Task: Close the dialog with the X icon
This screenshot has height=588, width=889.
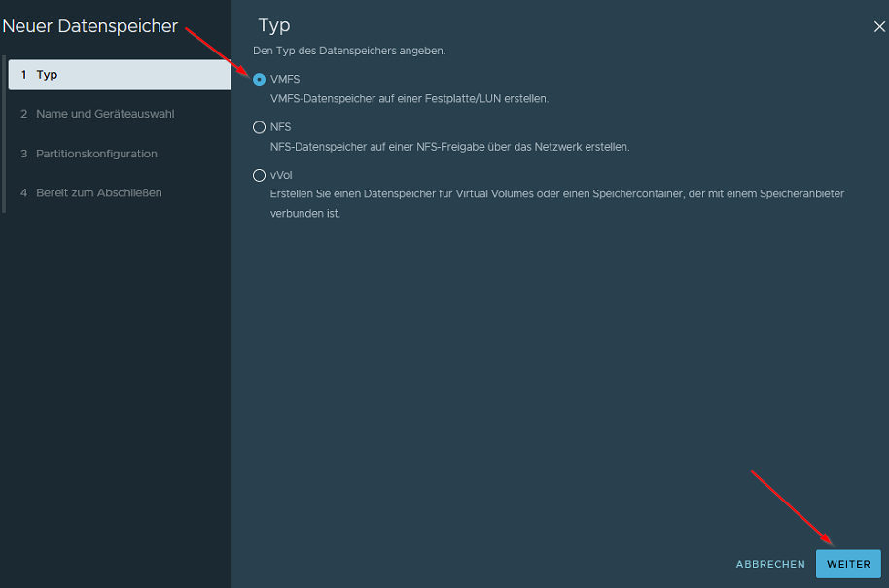Action: click(879, 27)
